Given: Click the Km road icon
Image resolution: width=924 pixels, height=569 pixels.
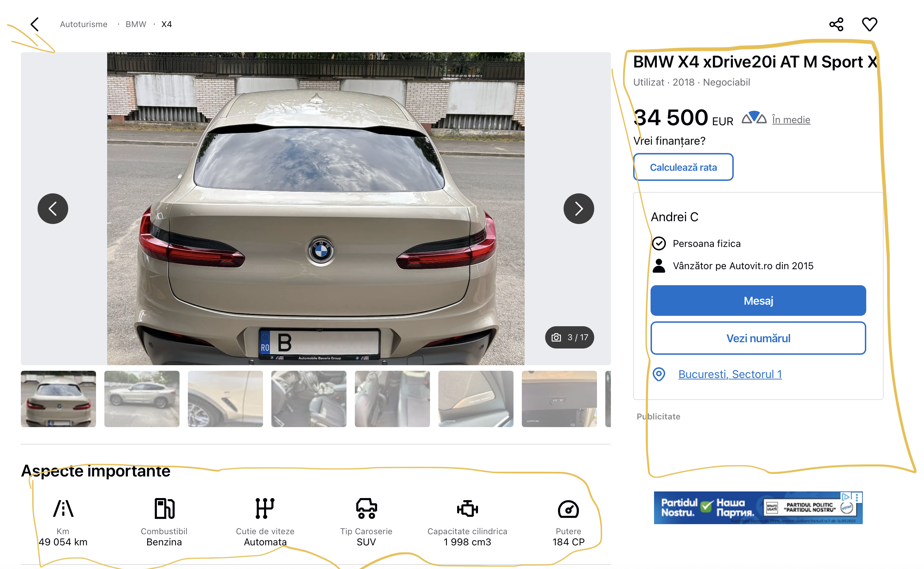Looking at the screenshot, I should [63, 508].
